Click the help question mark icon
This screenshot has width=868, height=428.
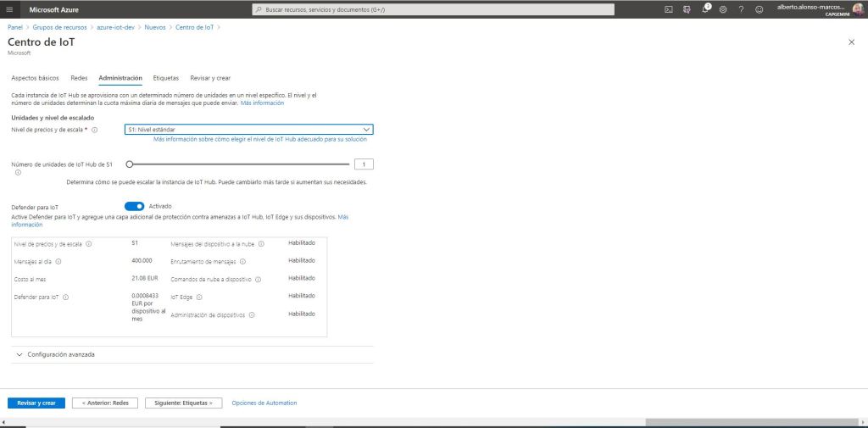(741, 9)
